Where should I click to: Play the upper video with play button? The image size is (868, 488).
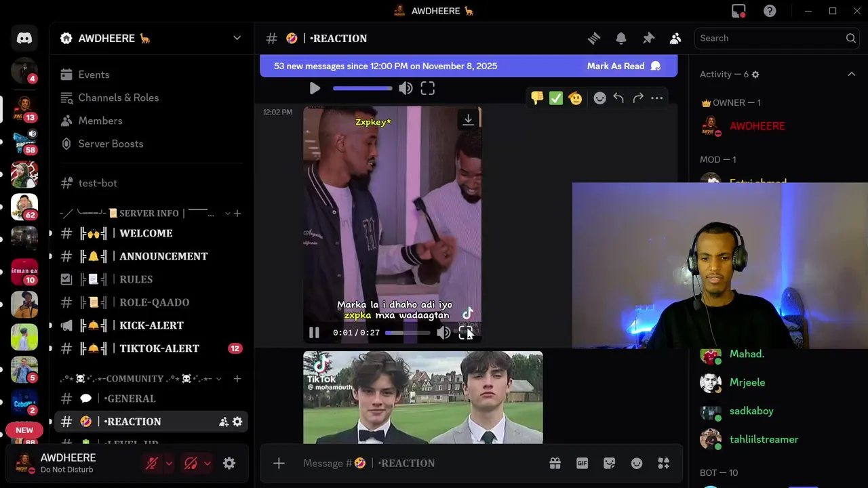tap(315, 88)
